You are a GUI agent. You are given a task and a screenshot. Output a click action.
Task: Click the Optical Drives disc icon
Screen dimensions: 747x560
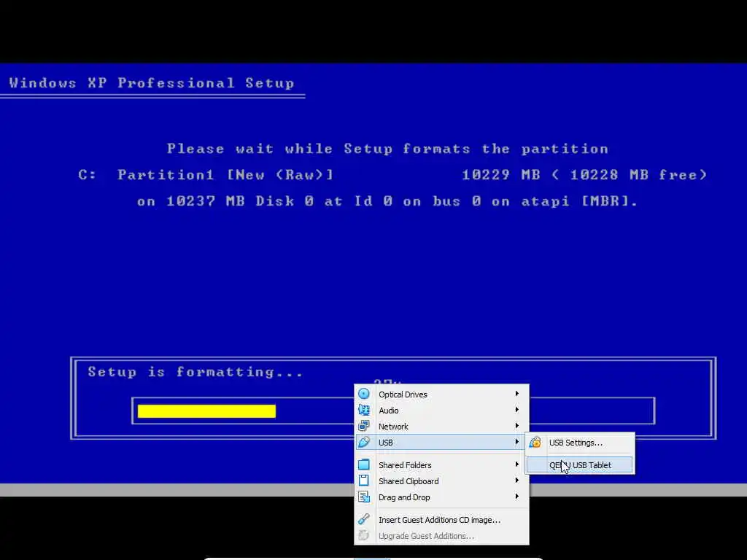[364, 394]
